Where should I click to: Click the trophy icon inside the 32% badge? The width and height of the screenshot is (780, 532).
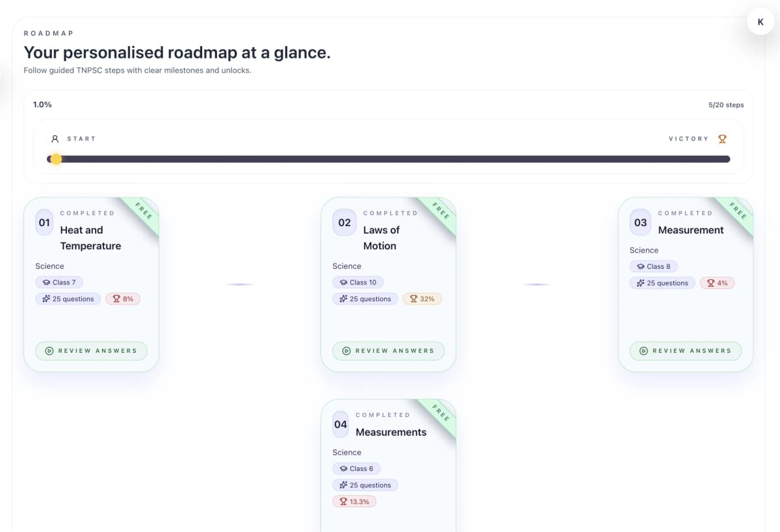point(412,298)
